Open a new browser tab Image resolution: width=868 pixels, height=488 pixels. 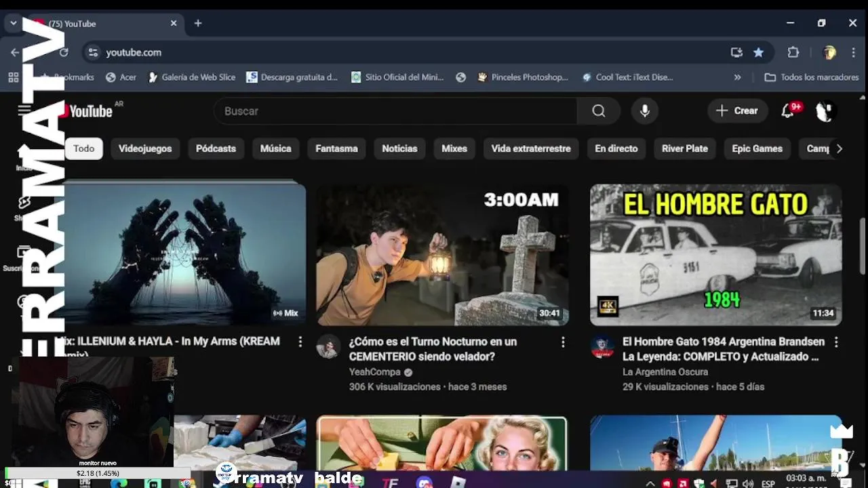198,23
